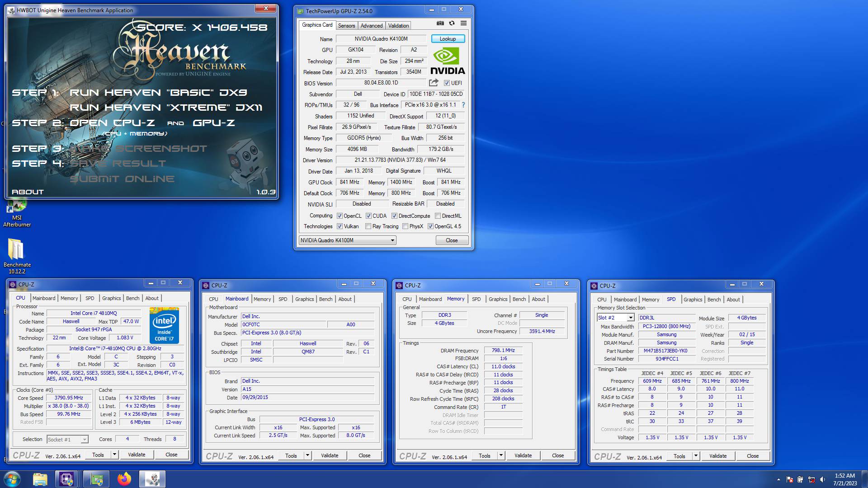868x488 pixels.
Task: Click the Bus Interface question mark icon
Action: pyautogui.click(x=463, y=105)
